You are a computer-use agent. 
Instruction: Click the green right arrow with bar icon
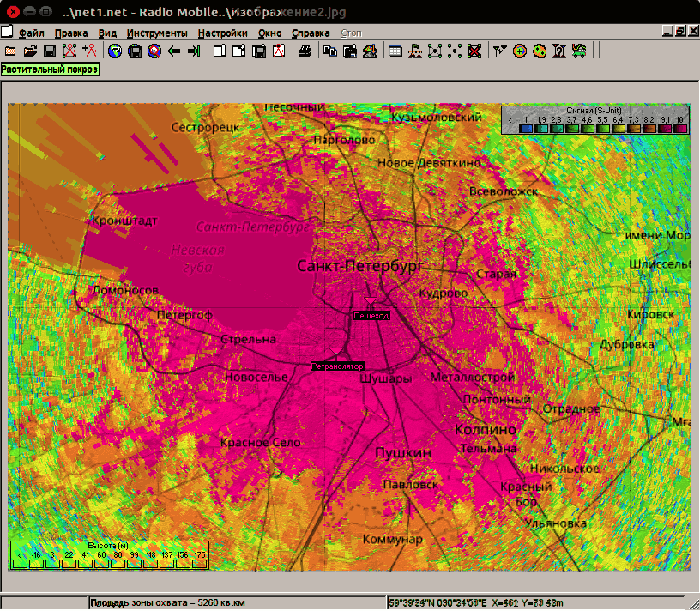coord(193,51)
